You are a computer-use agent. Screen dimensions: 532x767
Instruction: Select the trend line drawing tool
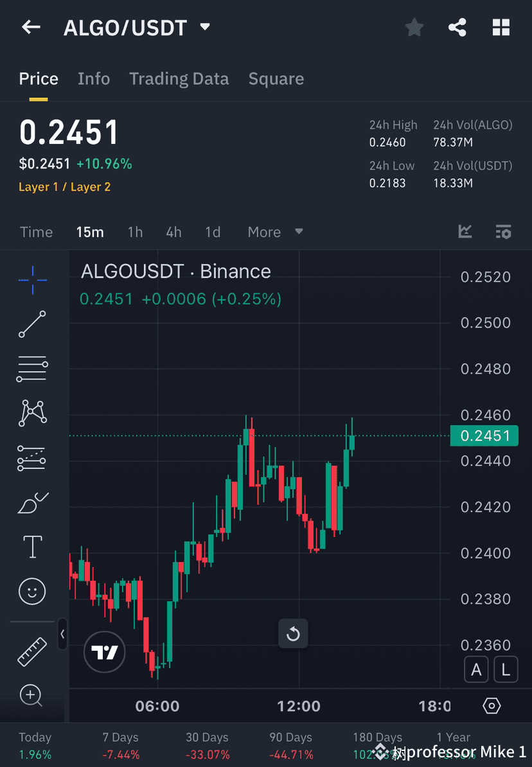pyautogui.click(x=32, y=324)
